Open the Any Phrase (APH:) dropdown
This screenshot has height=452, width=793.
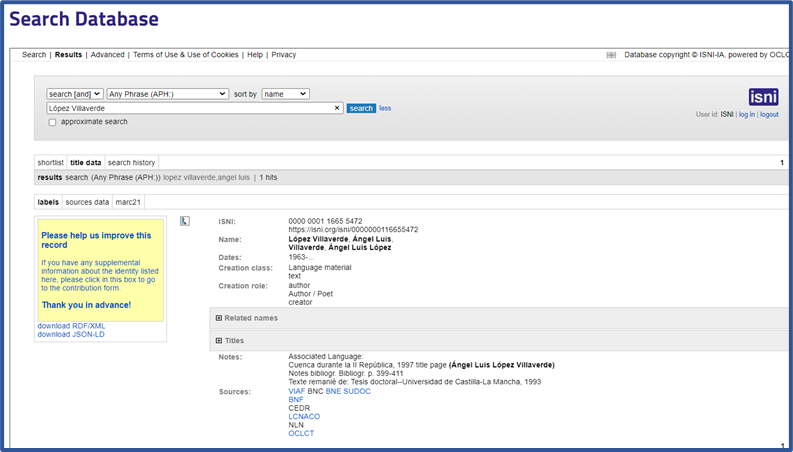click(x=168, y=94)
